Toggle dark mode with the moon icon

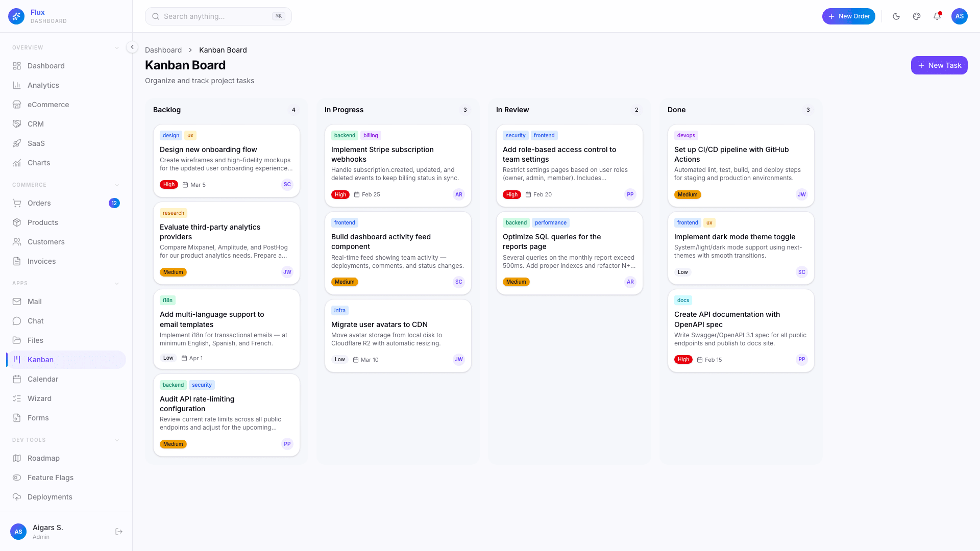pyautogui.click(x=896, y=16)
